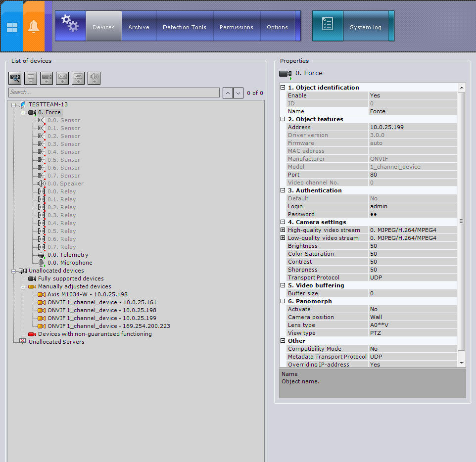The image size is (476, 462).
Task: Click the Brightness value field
Action: coord(413,246)
